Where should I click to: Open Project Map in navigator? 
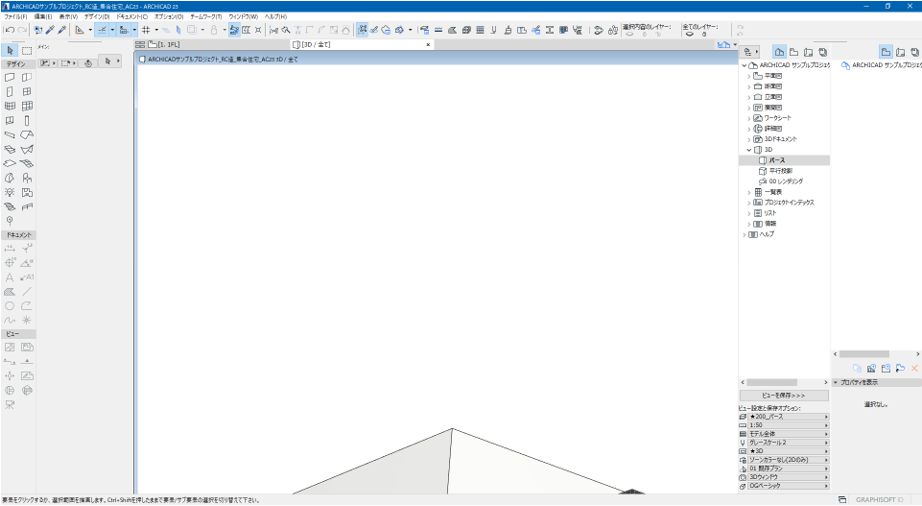[x=779, y=52]
